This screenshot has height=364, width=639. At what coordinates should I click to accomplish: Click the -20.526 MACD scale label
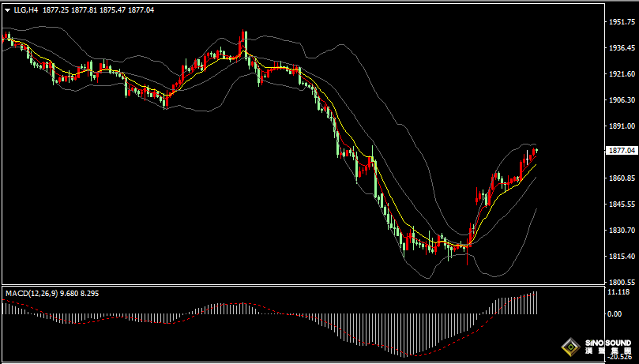(619, 357)
